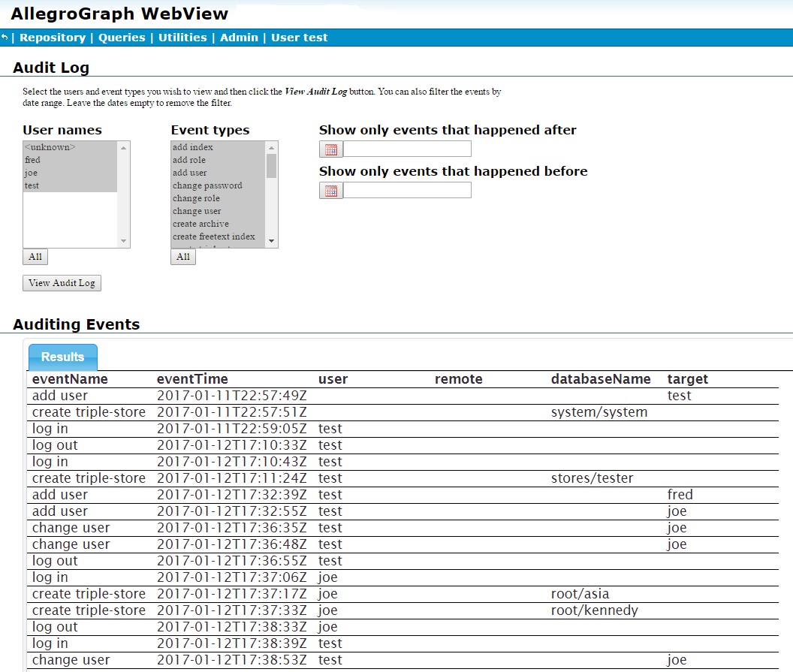793x672 pixels.
Task: Click the User test menu item
Action: pos(299,37)
